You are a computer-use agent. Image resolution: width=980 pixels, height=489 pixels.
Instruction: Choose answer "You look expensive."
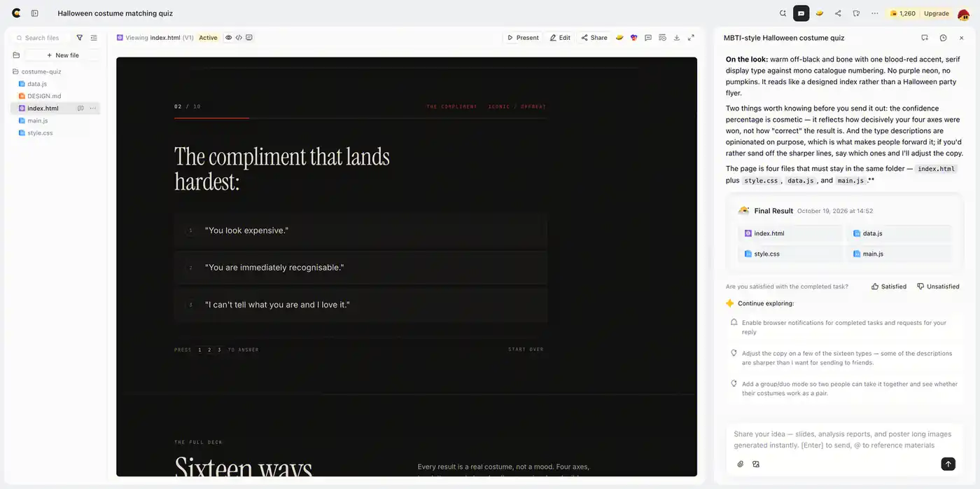(360, 230)
